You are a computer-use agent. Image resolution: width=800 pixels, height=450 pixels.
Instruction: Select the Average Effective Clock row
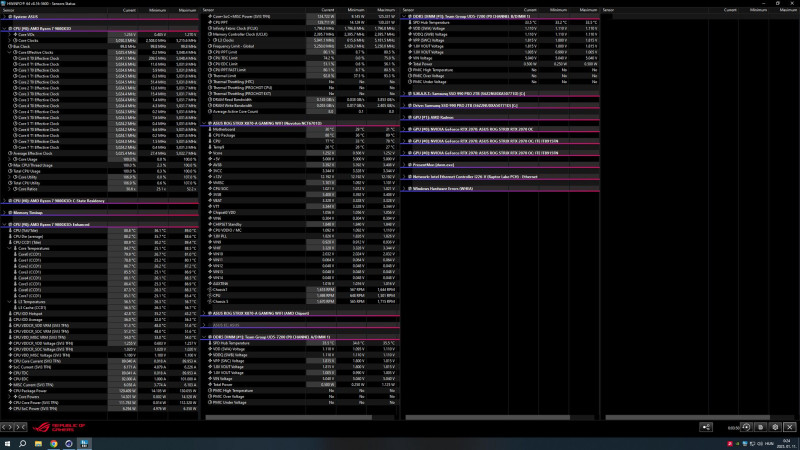tap(99, 153)
